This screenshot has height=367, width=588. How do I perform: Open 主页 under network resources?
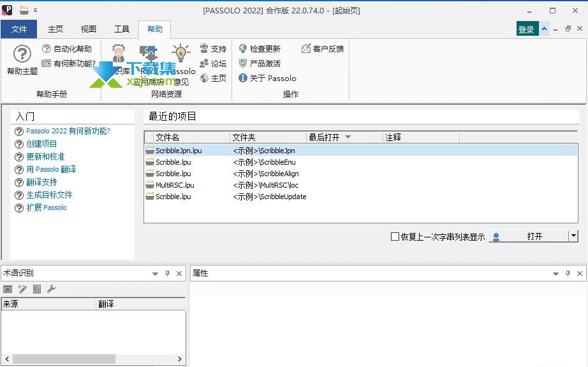[213, 78]
